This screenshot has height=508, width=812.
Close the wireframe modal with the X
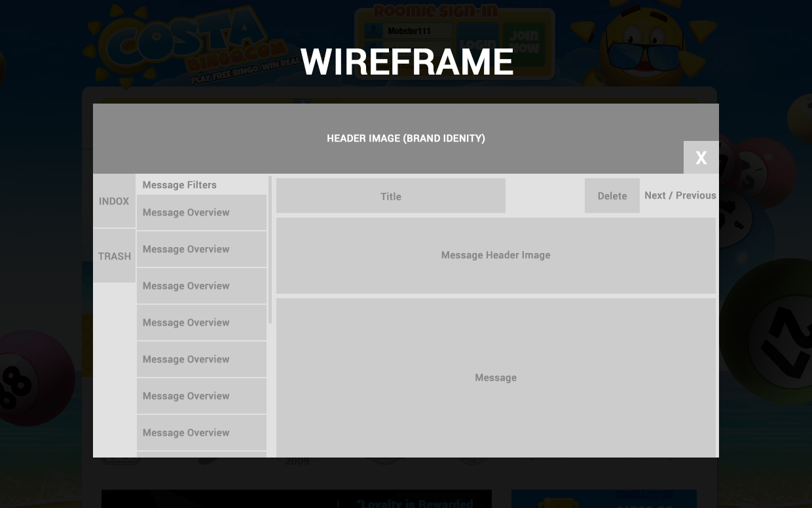tap(701, 157)
